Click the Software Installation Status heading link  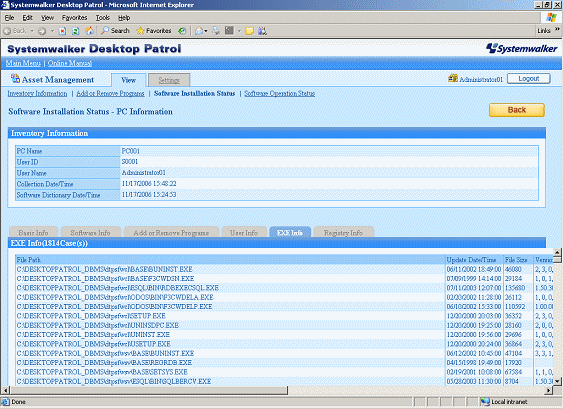(194, 93)
